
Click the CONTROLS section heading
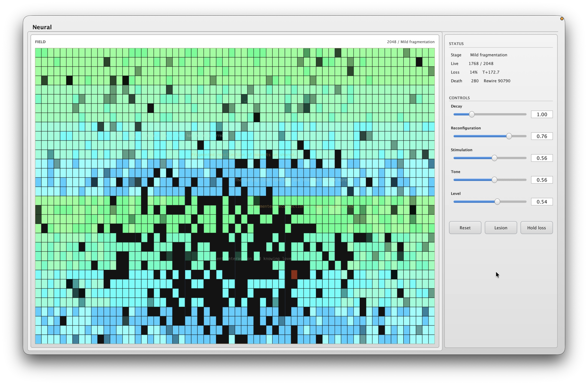coord(459,98)
